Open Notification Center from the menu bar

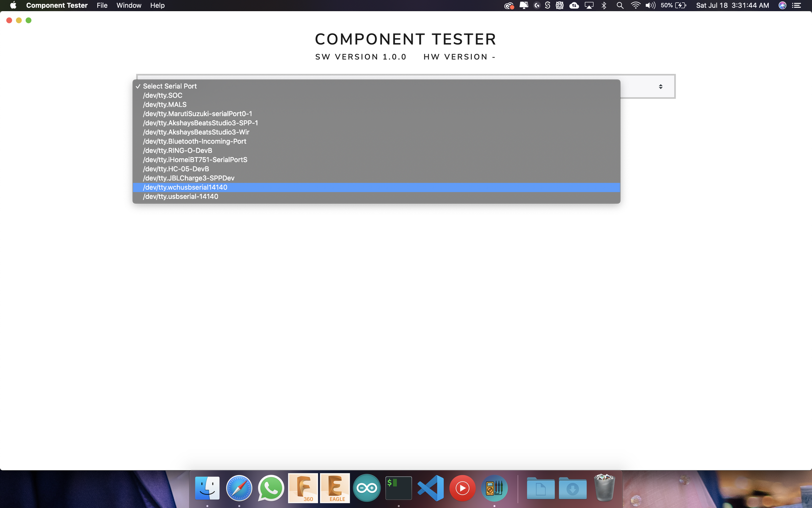(x=797, y=5)
